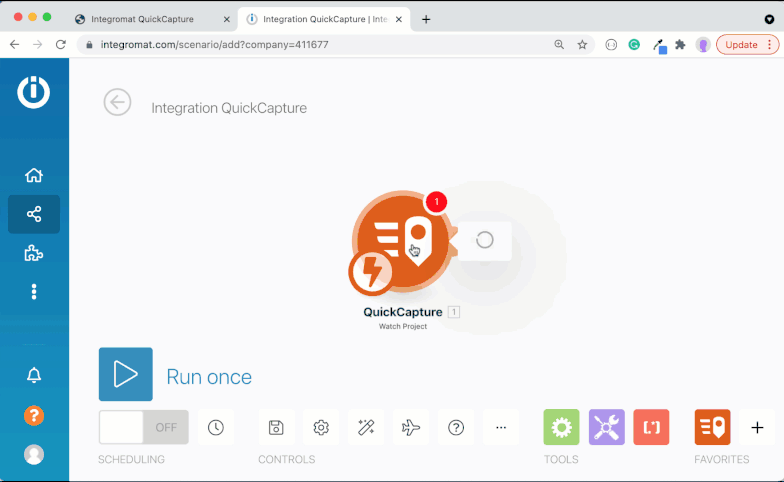Click the browser forward arrow

point(38,44)
